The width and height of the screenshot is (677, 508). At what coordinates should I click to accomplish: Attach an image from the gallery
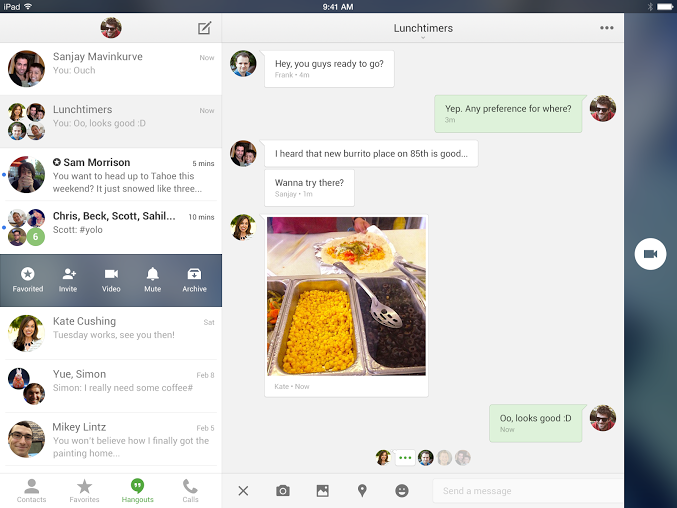click(322, 491)
